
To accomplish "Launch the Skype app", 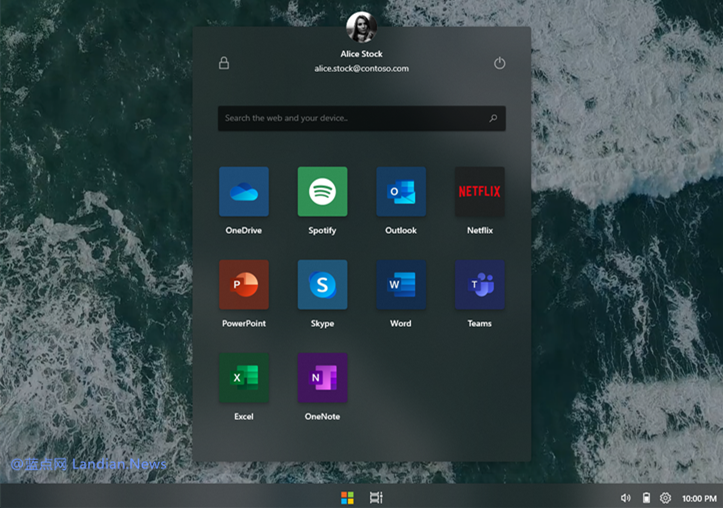I will [322, 285].
